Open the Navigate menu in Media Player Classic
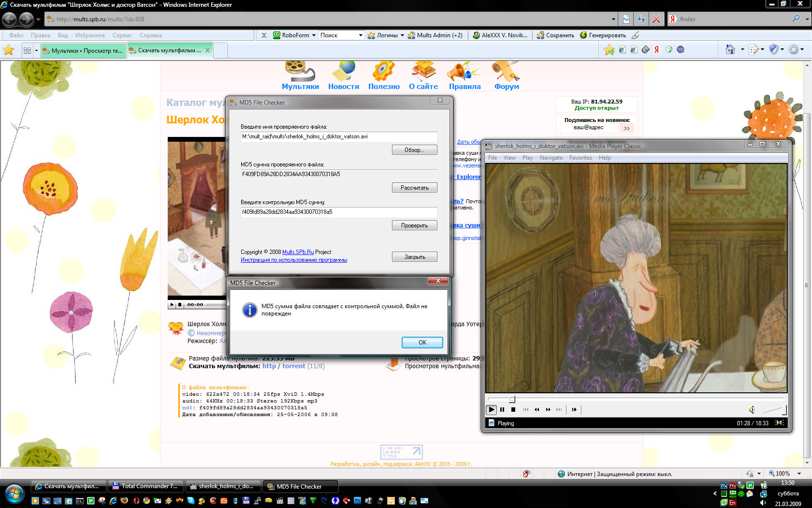This screenshot has width=812, height=508. tap(551, 158)
